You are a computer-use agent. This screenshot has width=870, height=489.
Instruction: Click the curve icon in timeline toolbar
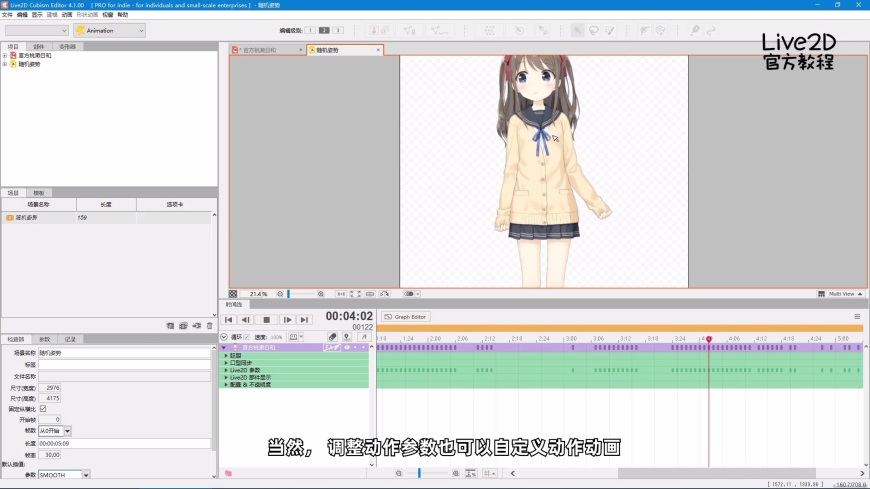tap(363, 337)
